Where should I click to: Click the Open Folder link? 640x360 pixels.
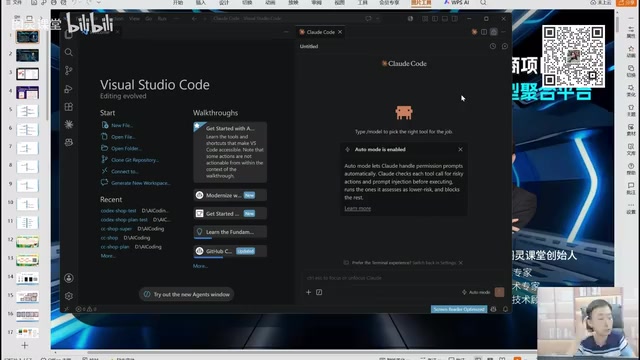pyautogui.click(x=127, y=149)
